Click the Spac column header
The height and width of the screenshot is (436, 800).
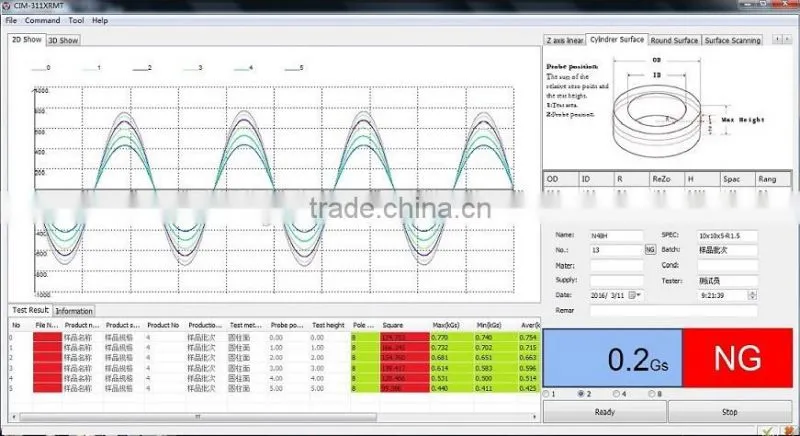(737, 179)
